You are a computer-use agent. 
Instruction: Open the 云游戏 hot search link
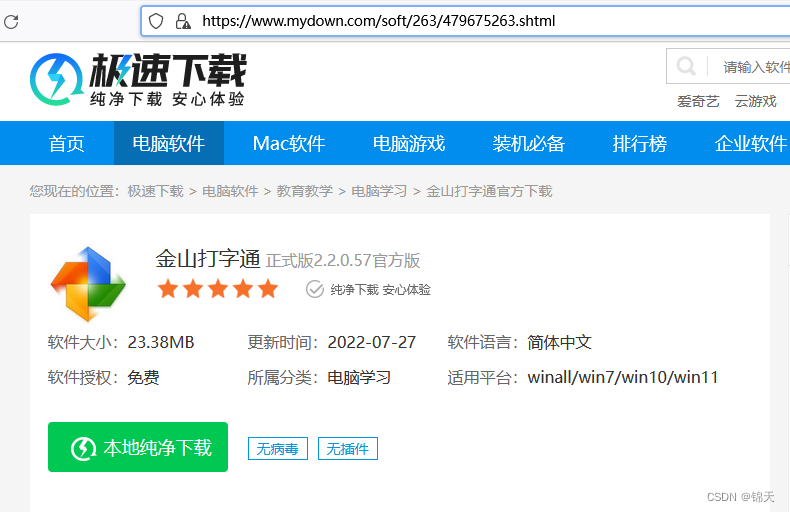pos(755,101)
